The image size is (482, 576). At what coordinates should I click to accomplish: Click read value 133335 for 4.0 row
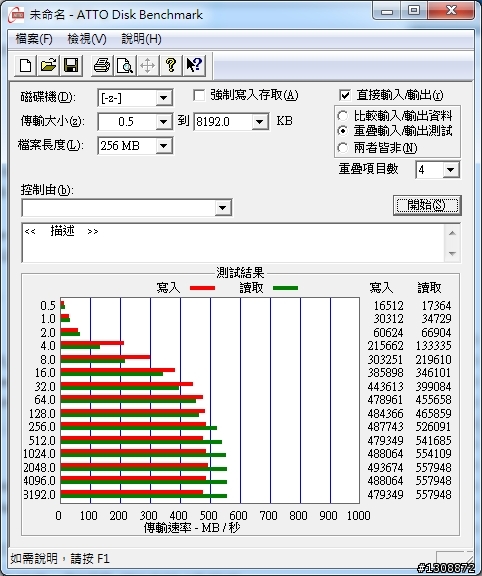434,346
